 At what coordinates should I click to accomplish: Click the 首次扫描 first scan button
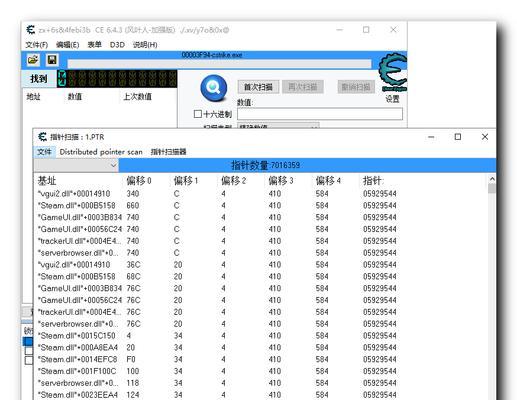point(258,87)
